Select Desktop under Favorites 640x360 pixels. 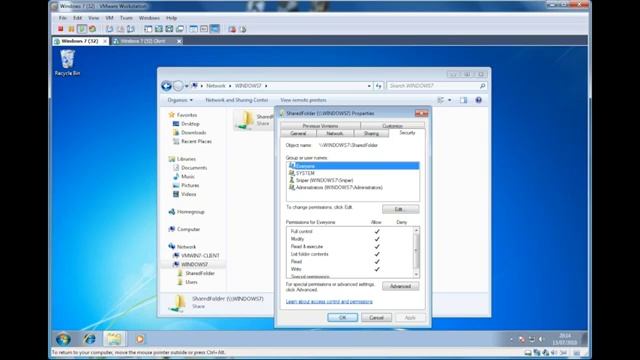click(190, 124)
